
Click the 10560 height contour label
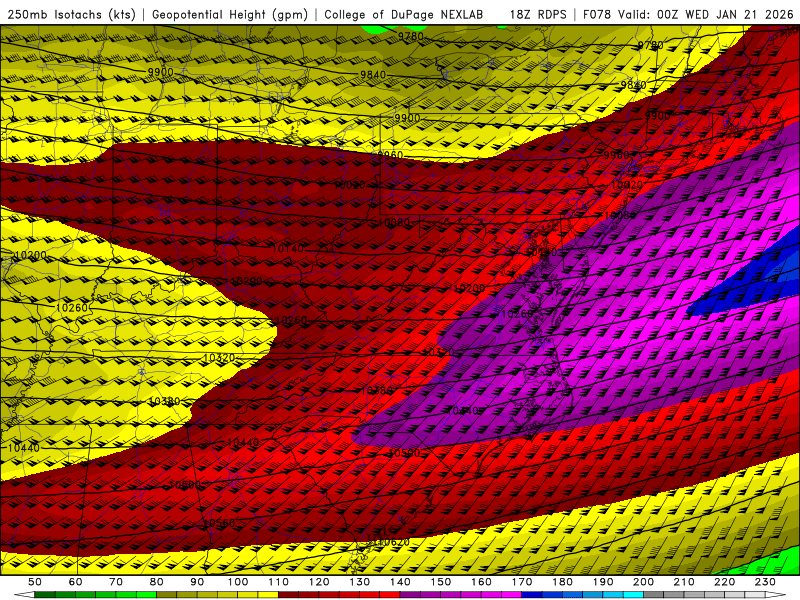click(219, 523)
